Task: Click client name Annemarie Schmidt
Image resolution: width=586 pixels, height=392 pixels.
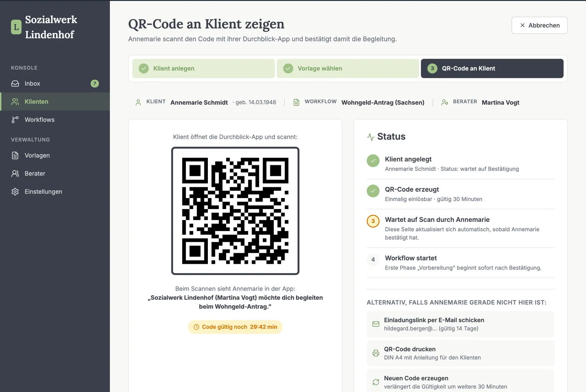Action: pos(199,102)
